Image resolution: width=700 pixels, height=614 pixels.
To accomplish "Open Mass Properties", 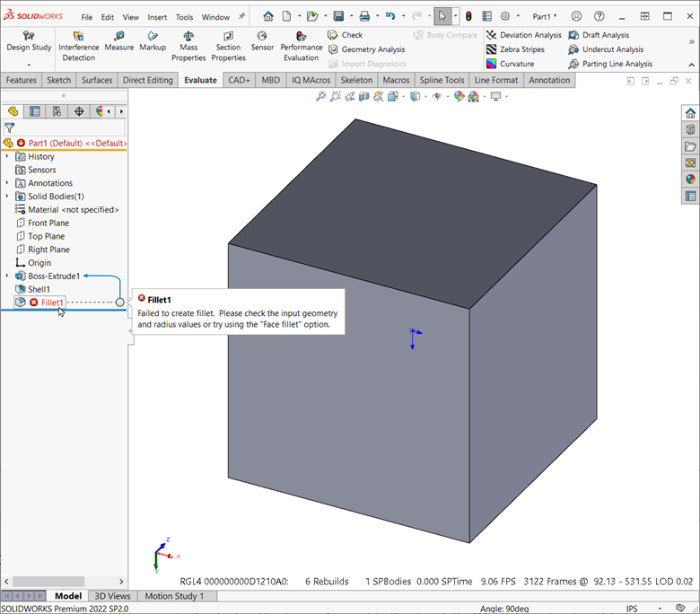I will click(188, 47).
